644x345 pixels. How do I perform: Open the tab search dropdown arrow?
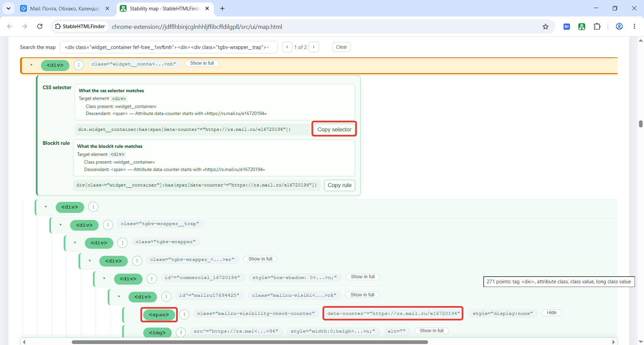(8, 8)
